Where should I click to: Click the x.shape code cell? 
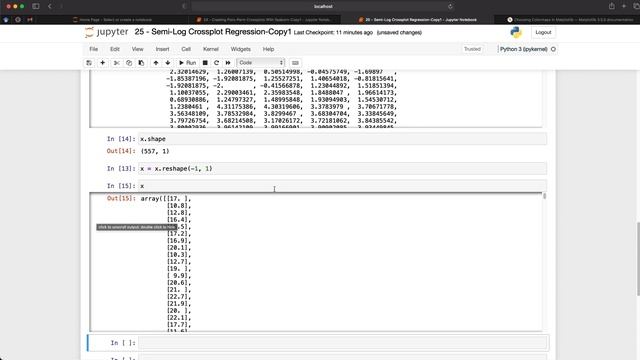342,139
